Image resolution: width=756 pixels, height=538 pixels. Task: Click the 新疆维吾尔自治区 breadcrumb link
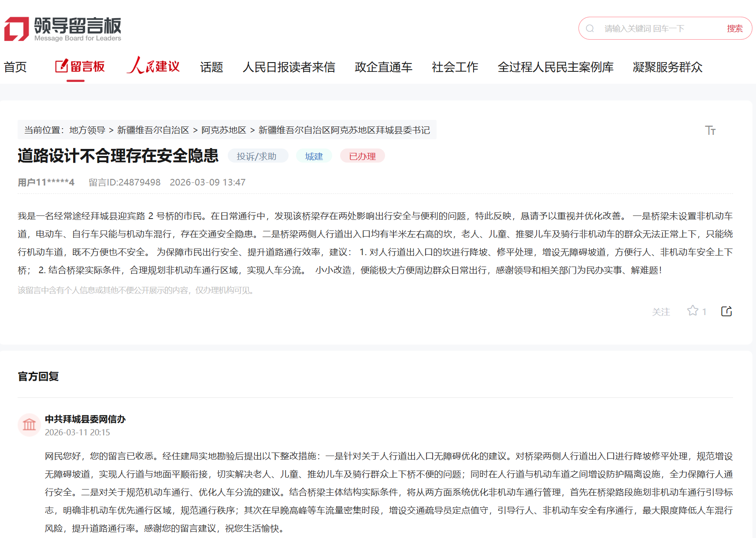click(x=153, y=130)
